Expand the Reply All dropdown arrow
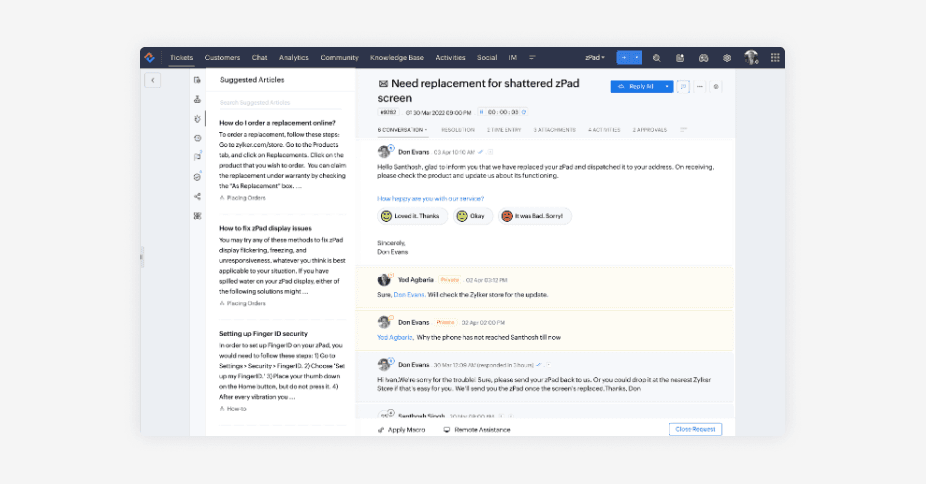The height and width of the screenshot is (484, 926). pos(667,87)
